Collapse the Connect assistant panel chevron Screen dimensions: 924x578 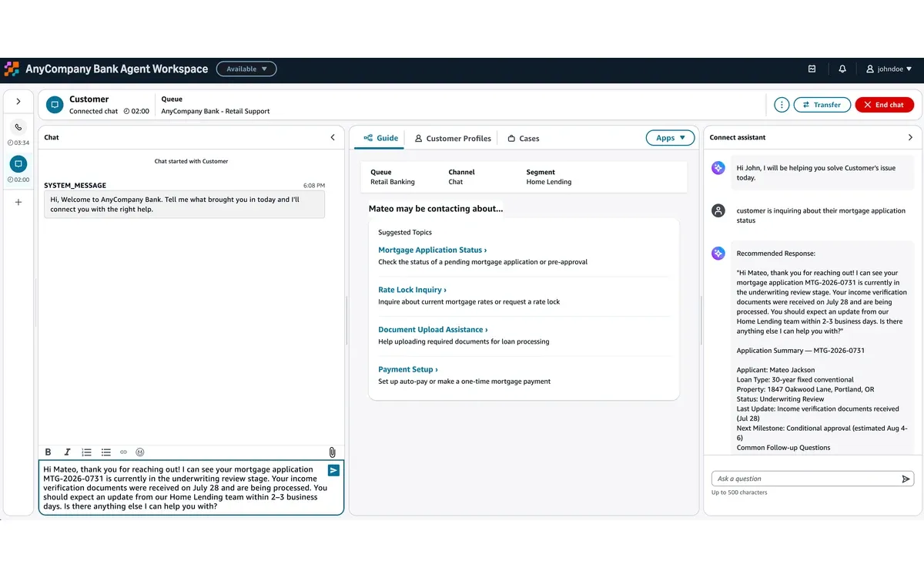(910, 137)
